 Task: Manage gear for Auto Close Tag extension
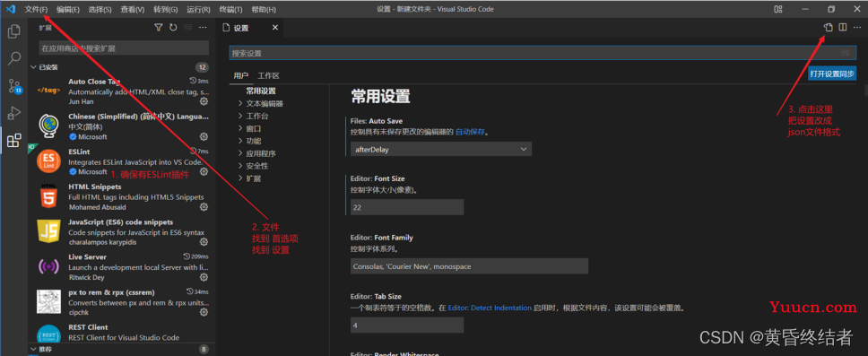click(x=204, y=101)
